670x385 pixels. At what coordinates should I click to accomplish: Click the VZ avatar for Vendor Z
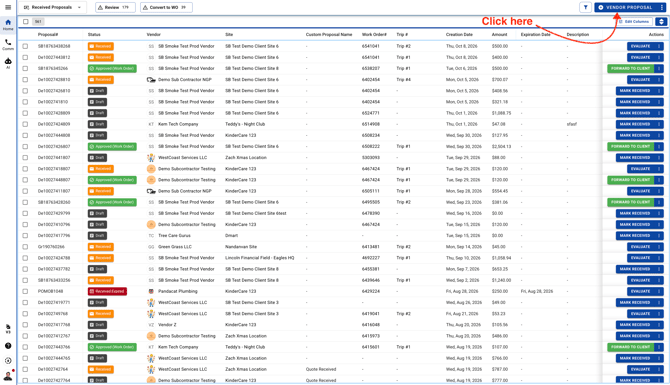[x=151, y=325]
